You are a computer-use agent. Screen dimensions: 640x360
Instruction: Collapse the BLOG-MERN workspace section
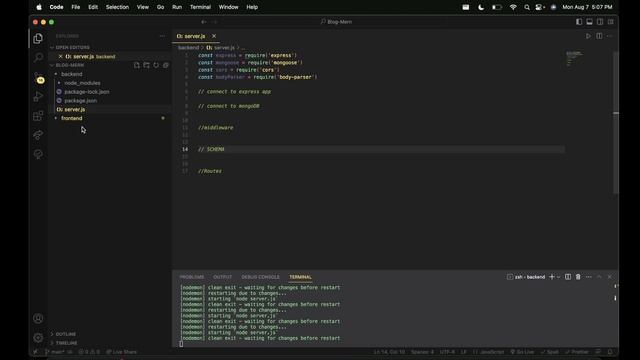tap(70, 65)
